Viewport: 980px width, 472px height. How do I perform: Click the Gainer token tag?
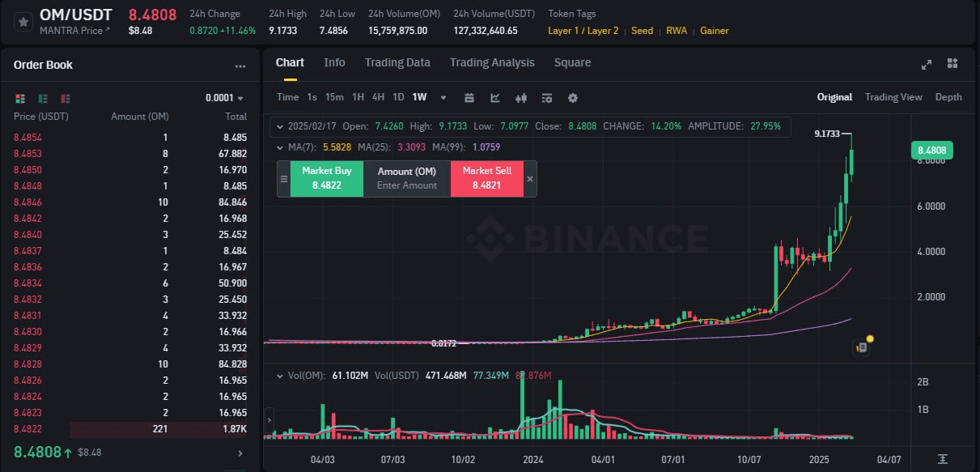pos(715,31)
